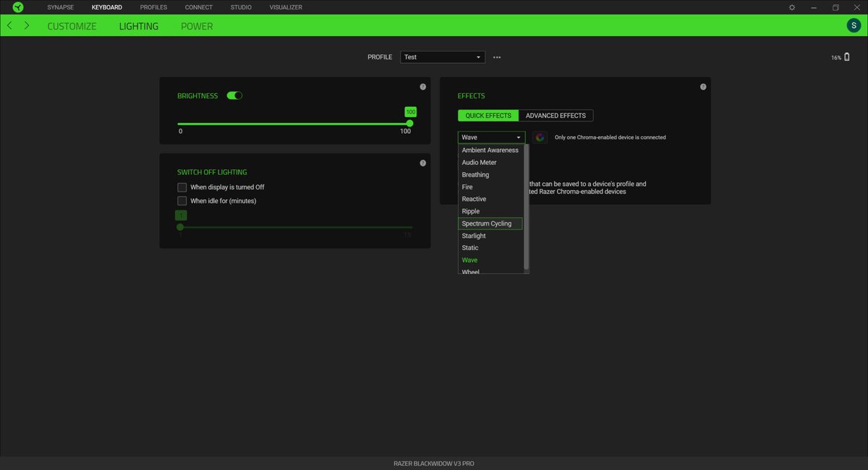This screenshot has height=470, width=868.
Task: Choose the Fire effect
Action: click(490, 187)
